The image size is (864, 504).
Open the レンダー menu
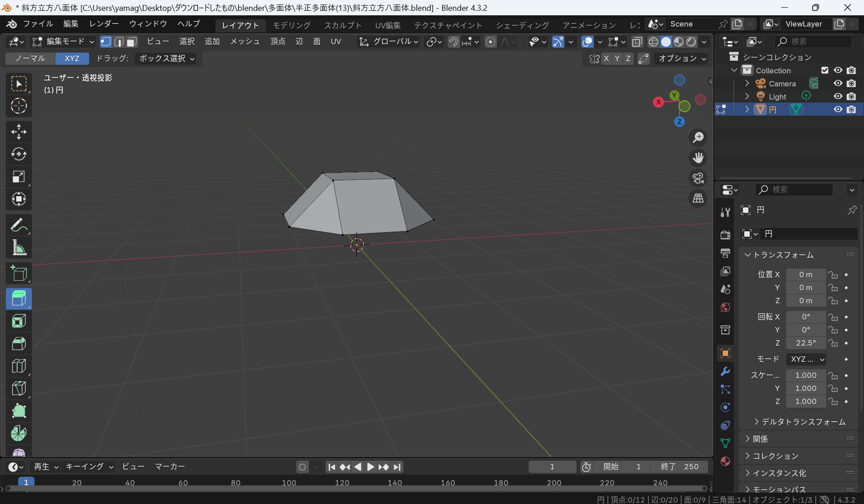tap(104, 24)
